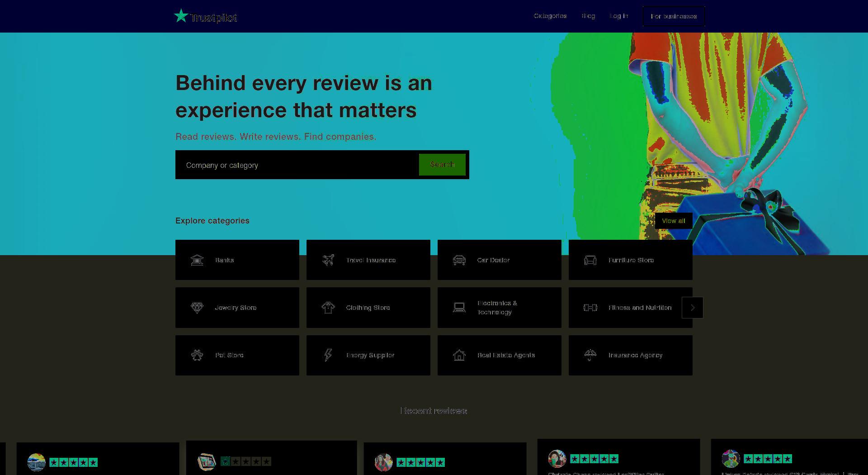Click second review's reviewer avatar

207,461
